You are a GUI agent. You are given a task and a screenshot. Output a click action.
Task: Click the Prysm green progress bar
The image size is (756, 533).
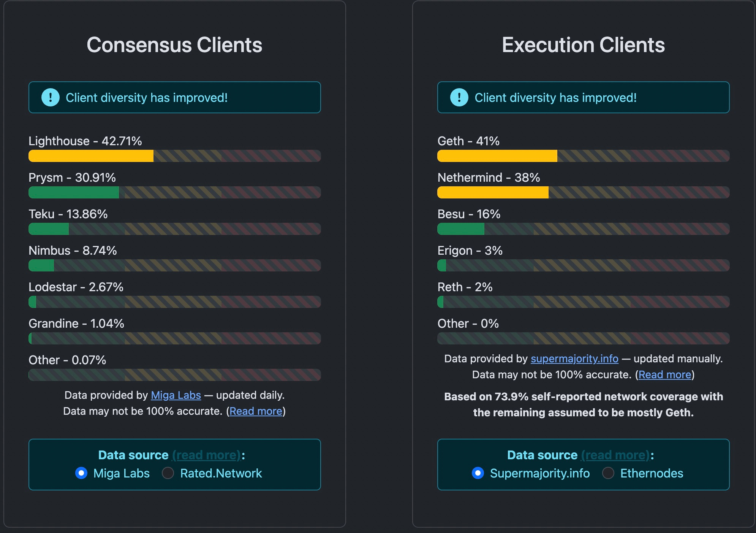point(74,192)
